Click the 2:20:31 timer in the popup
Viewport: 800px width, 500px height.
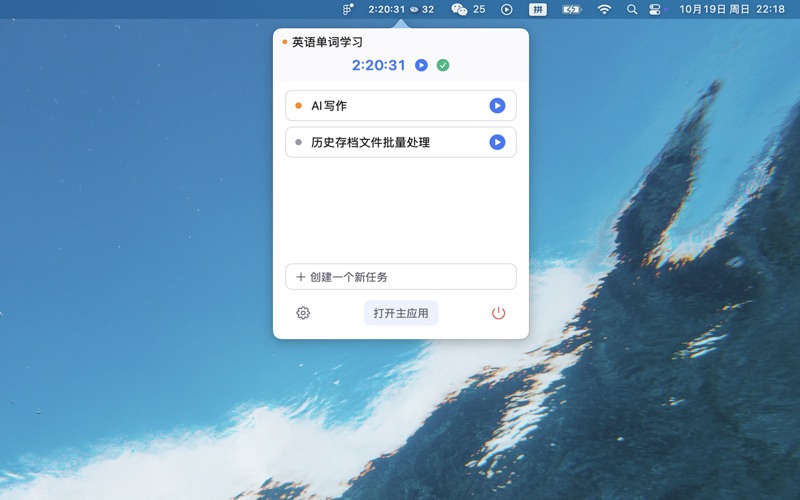pyautogui.click(x=378, y=65)
